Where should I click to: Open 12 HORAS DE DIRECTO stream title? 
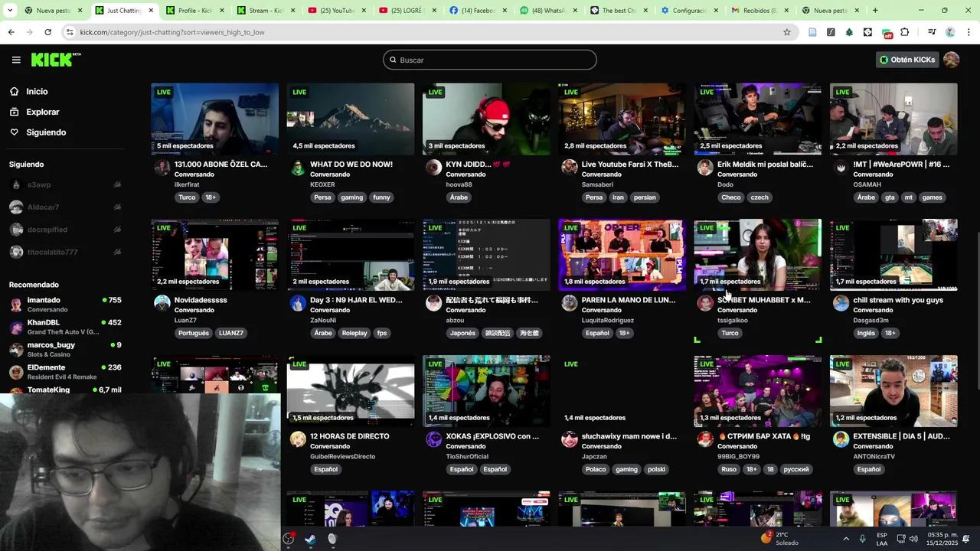click(350, 436)
